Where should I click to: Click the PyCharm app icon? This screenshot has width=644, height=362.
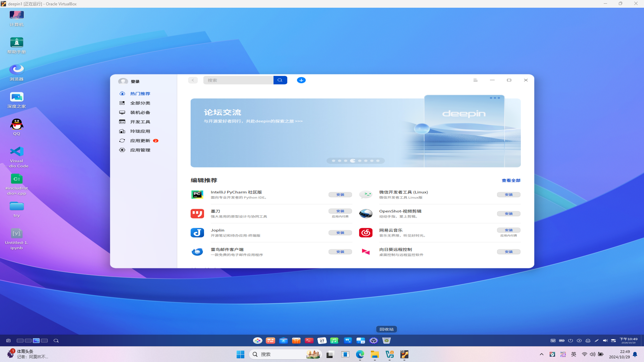point(197,195)
